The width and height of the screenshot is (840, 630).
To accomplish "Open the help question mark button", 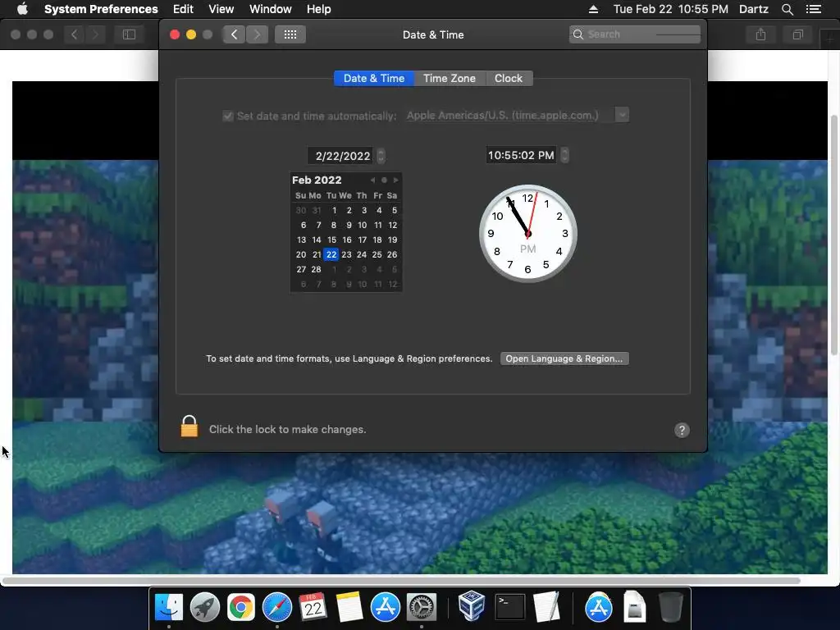I will point(682,430).
